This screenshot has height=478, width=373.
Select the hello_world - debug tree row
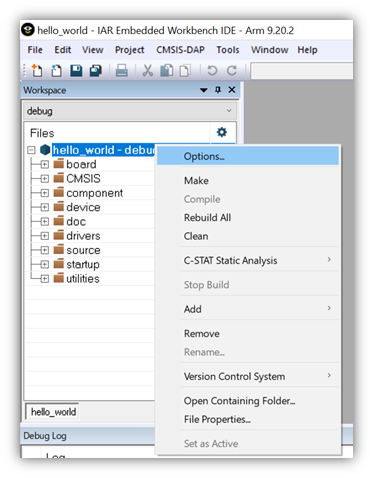[x=104, y=150]
